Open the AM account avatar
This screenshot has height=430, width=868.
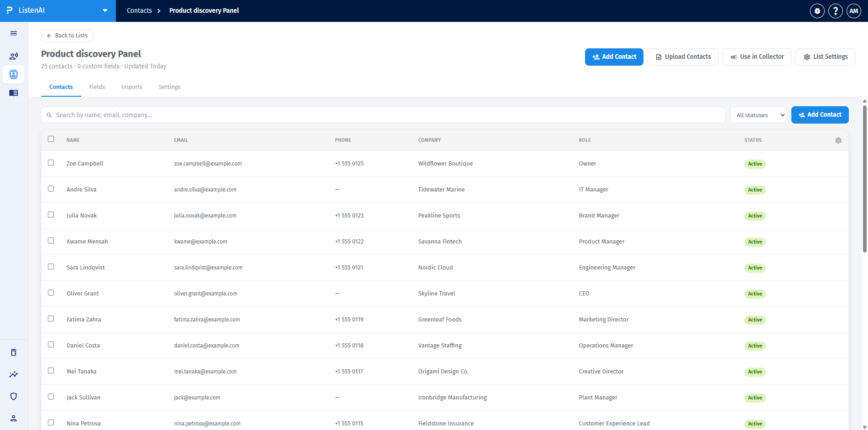[854, 11]
